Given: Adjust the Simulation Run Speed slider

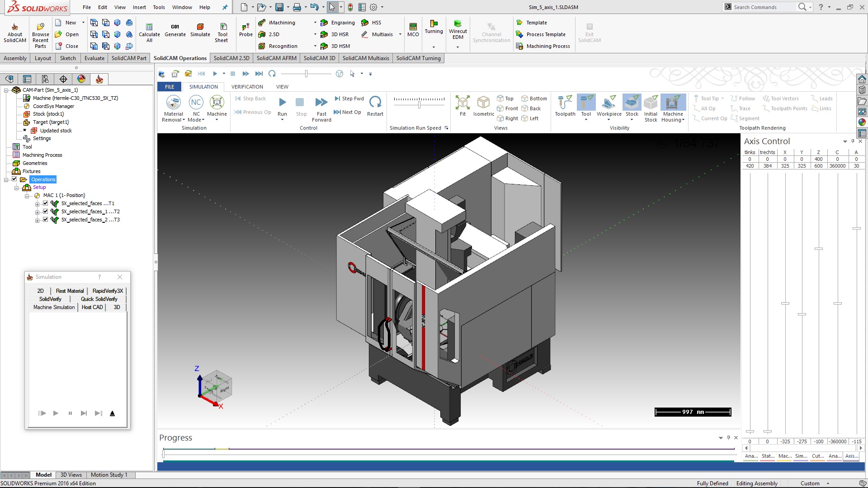Looking at the screenshot, I should 419,105.
